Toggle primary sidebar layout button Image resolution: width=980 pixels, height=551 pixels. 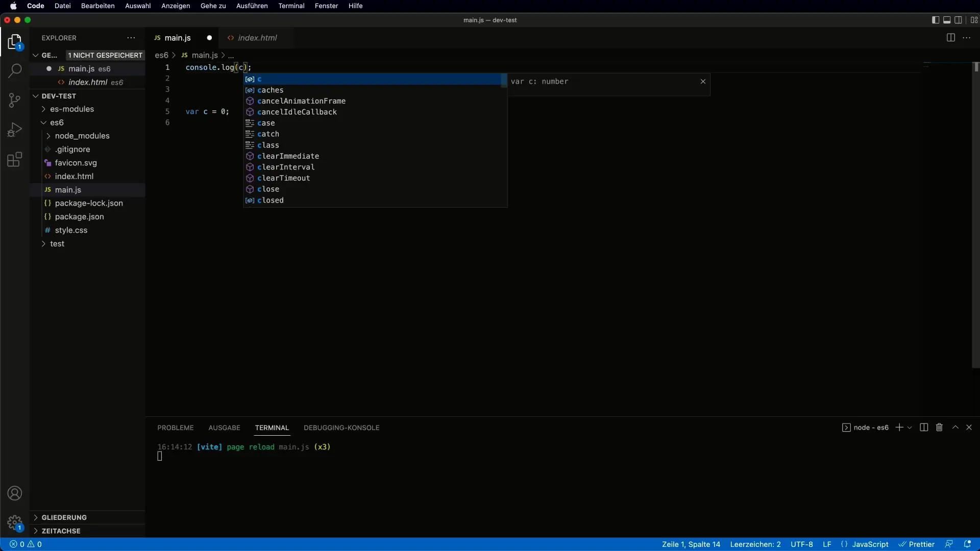[x=935, y=20]
